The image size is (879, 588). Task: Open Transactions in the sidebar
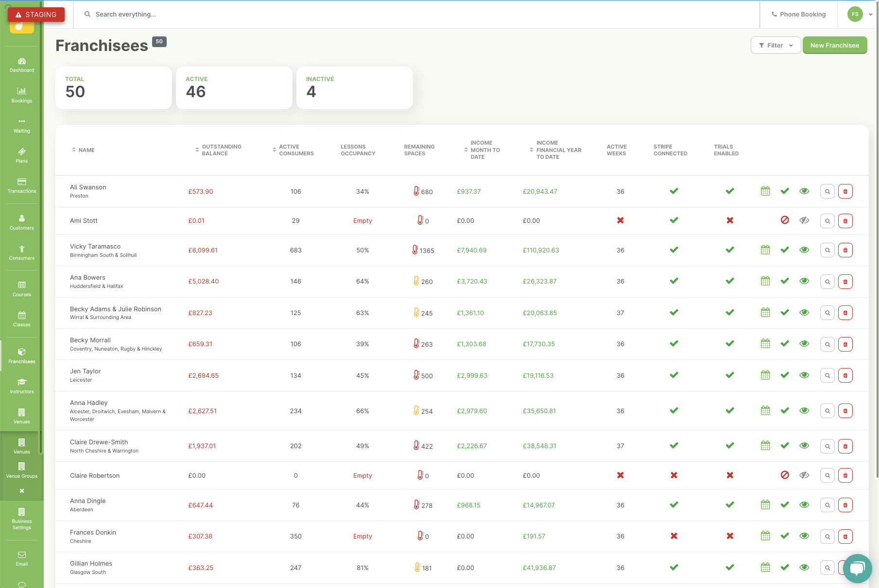pos(22,186)
